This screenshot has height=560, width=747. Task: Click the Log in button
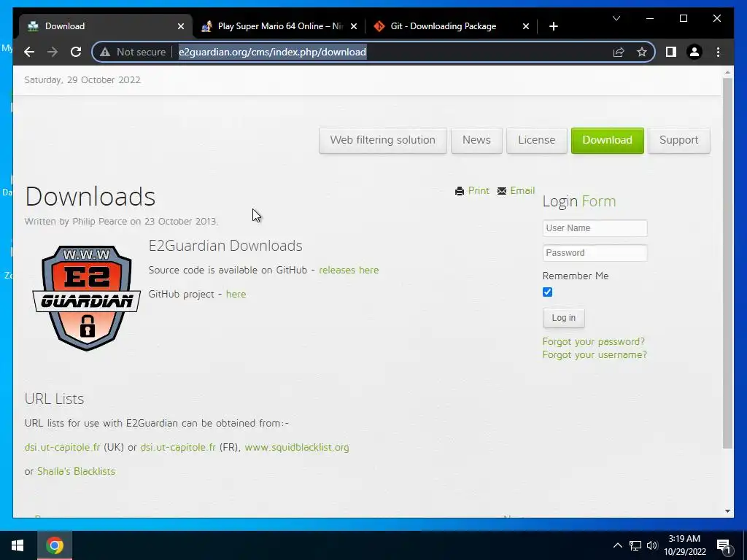(564, 318)
